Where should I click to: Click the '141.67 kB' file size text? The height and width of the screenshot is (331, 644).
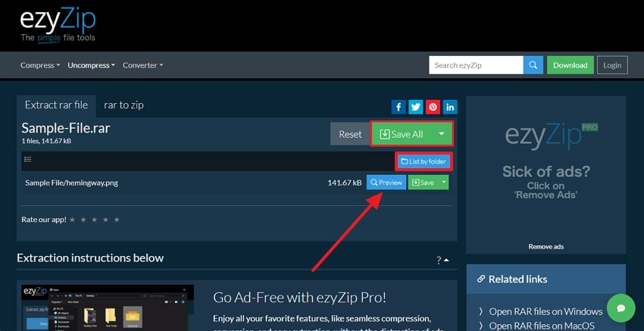click(x=345, y=183)
